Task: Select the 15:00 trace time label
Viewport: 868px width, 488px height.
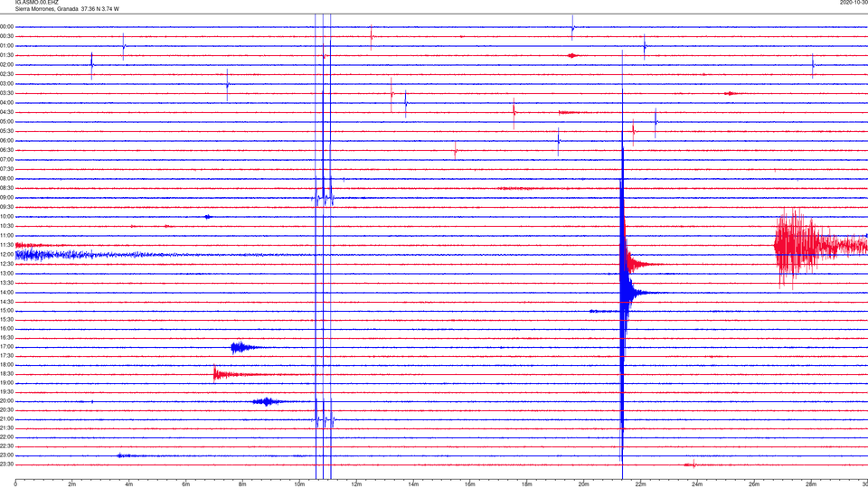Action: pos(7,311)
